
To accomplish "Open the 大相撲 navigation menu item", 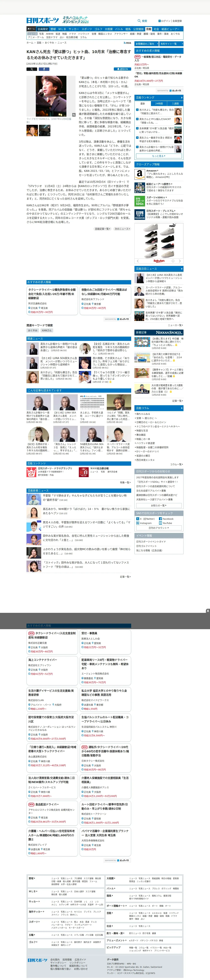I will 109,29.
